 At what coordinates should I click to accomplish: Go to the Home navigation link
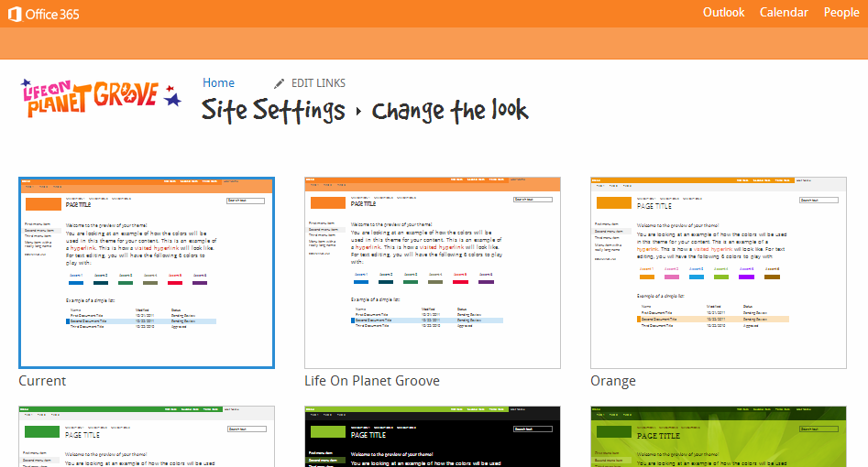point(218,83)
